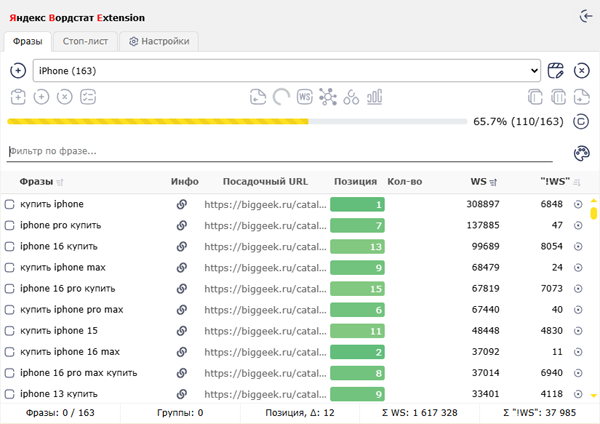Open landing URL for купить iphone max

click(x=265, y=267)
